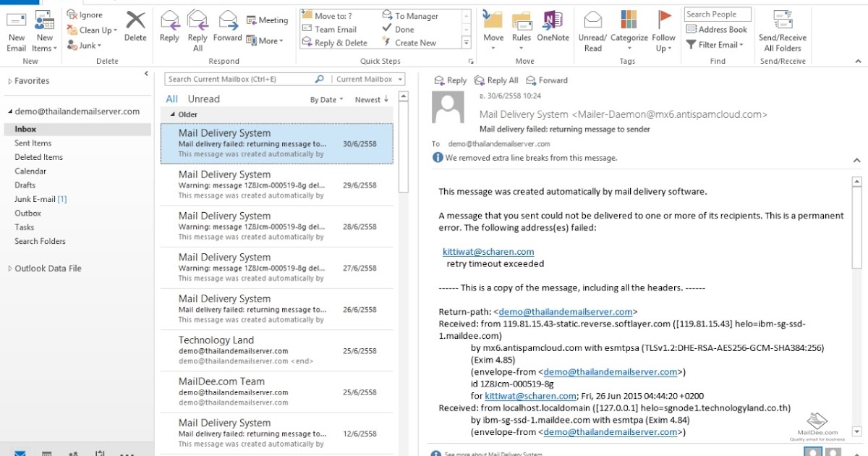
Task: Open the Categorize color menu
Action: pos(629,32)
